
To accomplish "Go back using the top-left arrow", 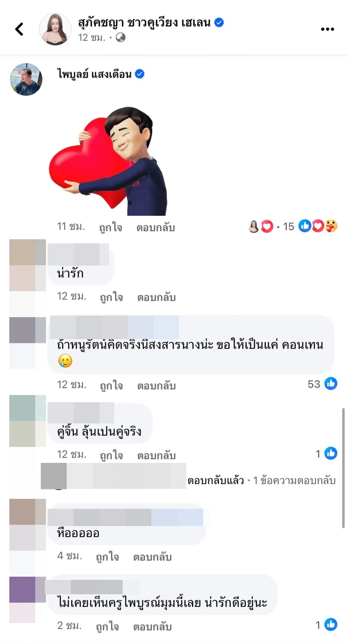I will (19, 29).
